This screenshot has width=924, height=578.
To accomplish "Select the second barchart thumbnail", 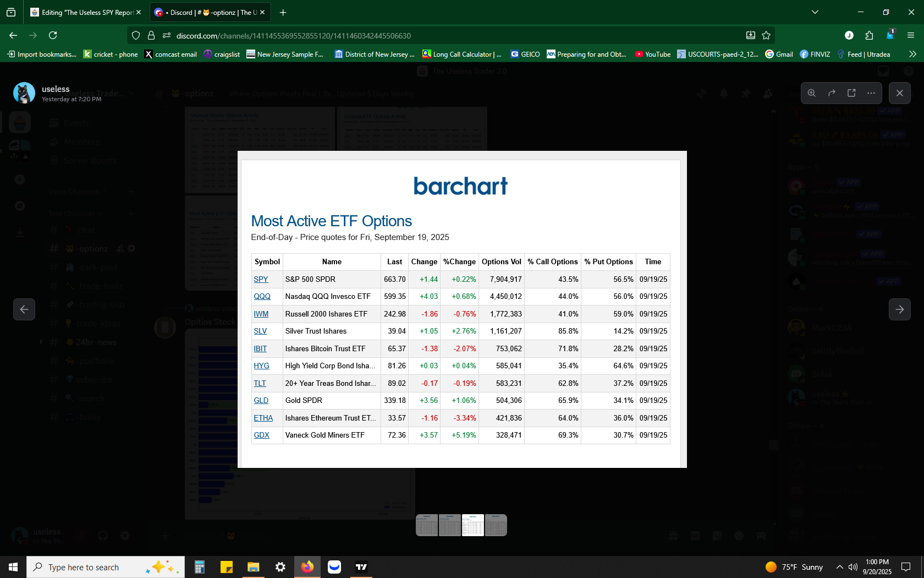I will click(450, 525).
